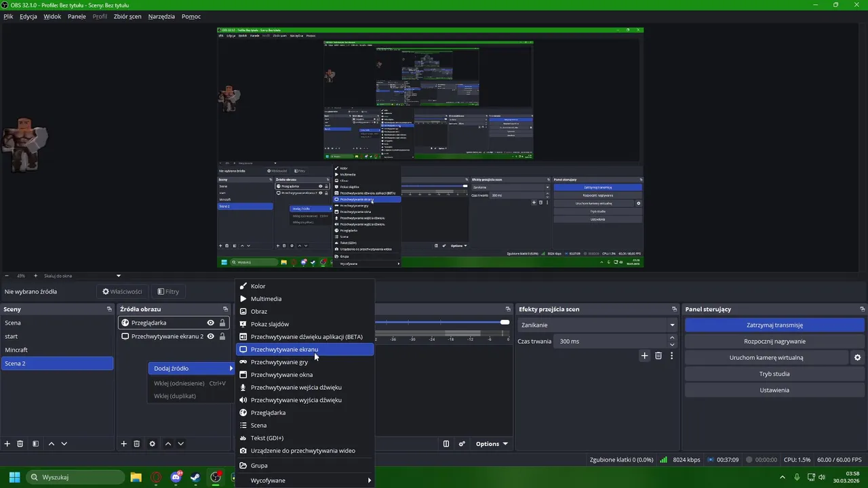This screenshot has width=868, height=488.
Task: Undock the Źródła obrazu panel
Action: point(226,309)
